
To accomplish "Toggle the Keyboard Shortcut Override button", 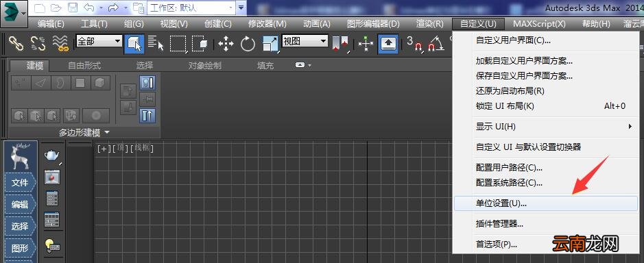I will point(388,44).
